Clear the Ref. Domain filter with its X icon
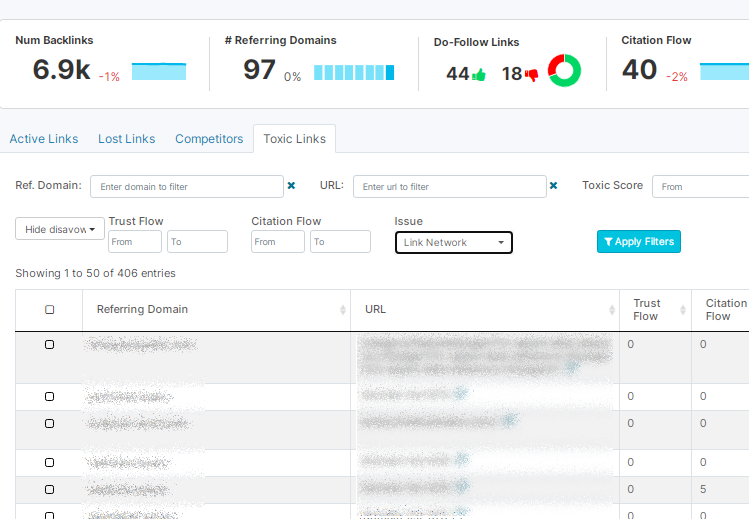Viewport: 749px width, 519px height. [291, 186]
